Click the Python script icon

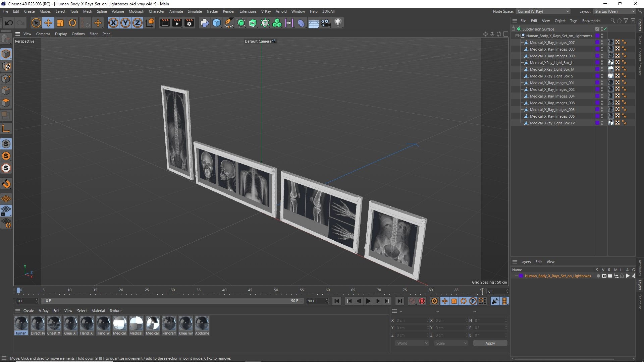point(204,23)
